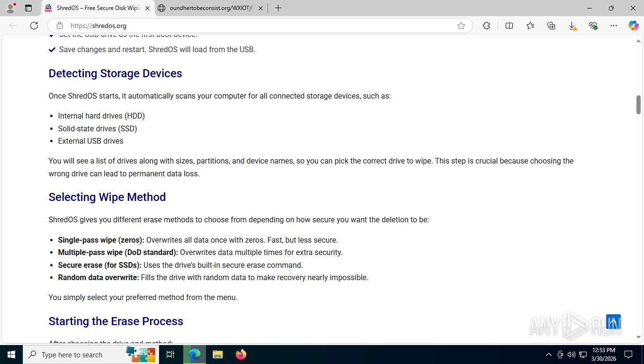Show Downloads panel
The image size is (644, 364).
pyautogui.click(x=572, y=26)
